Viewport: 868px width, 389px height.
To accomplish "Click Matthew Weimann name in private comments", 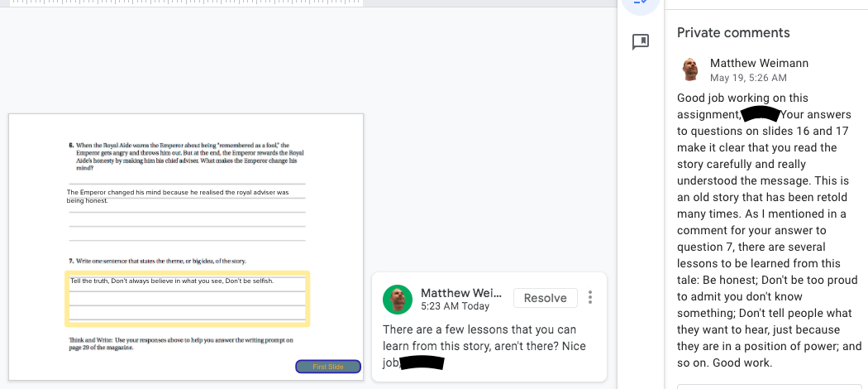I will [759, 63].
